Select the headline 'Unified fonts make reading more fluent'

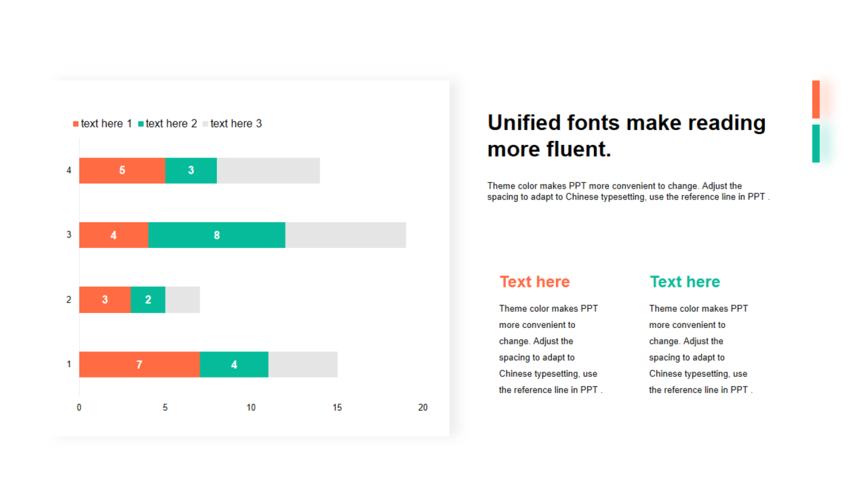[x=626, y=136]
